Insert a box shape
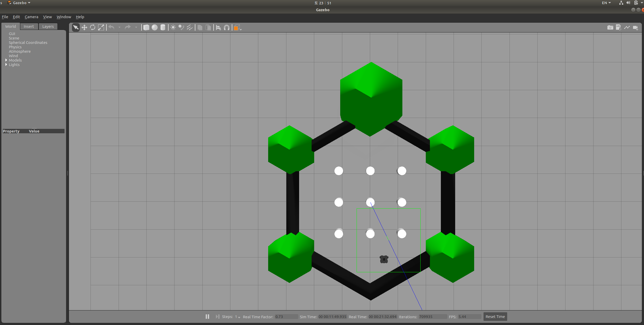644x325 pixels. pyautogui.click(x=146, y=28)
